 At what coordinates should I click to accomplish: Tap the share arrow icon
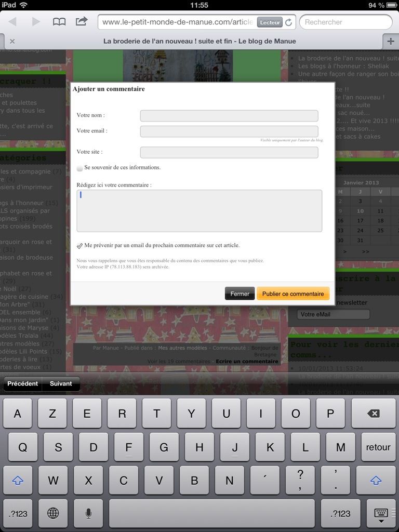(82, 21)
